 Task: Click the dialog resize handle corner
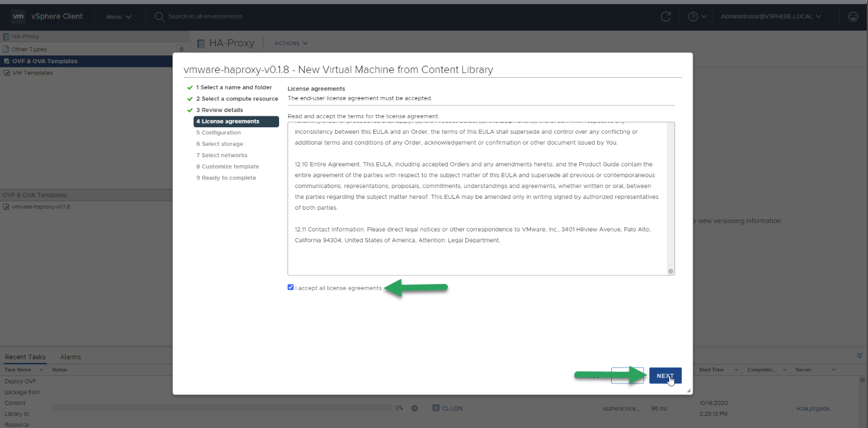pos(688,391)
